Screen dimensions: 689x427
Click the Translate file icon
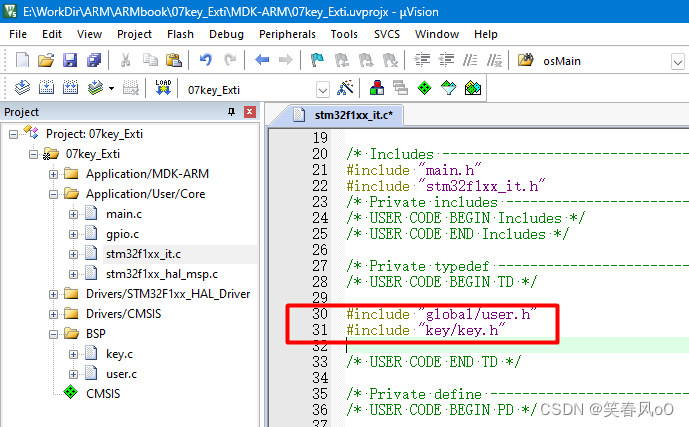(x=22, y=88)
